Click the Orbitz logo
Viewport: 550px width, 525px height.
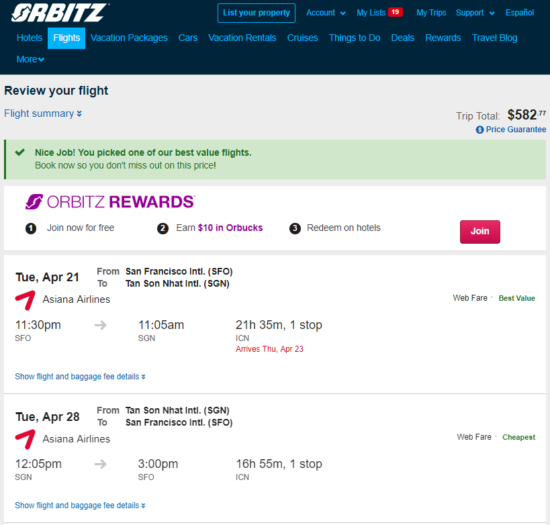coord(60,13)
